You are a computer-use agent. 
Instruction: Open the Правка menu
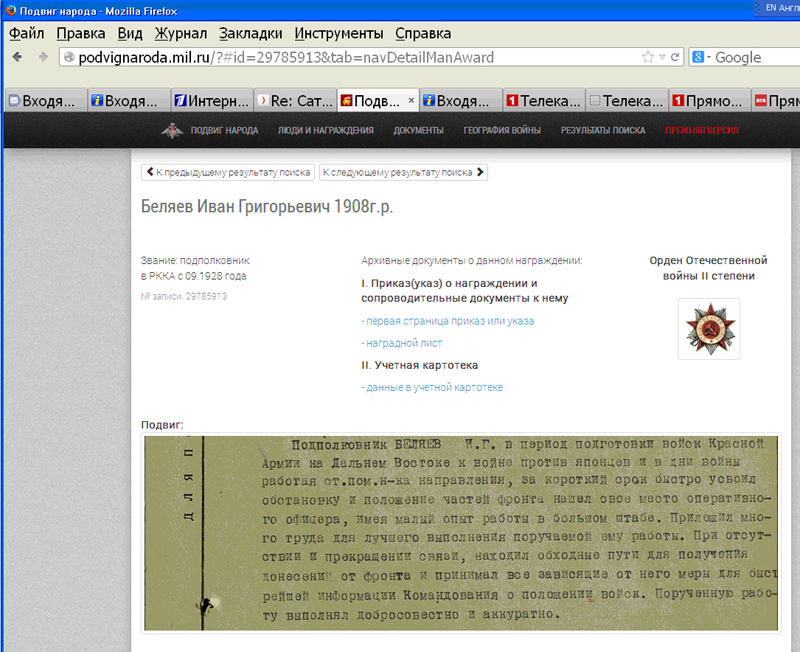click(x=81, y=34)
